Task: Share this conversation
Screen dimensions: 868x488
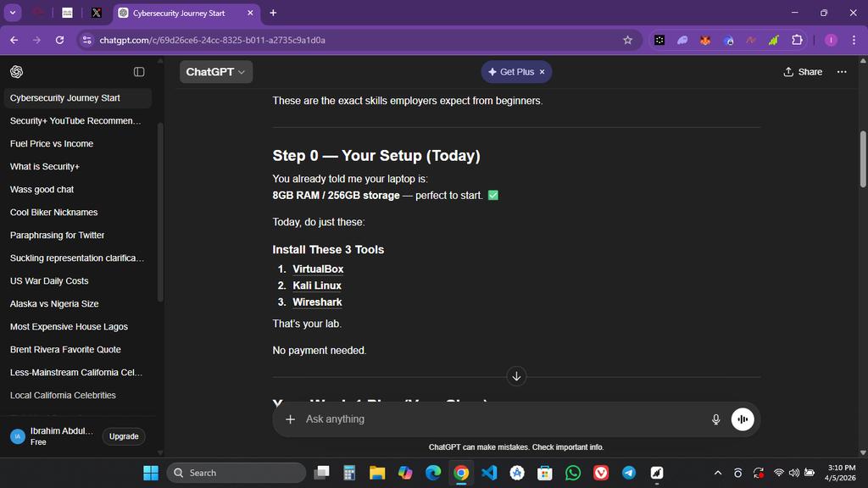Action: pyautogui.click(x=803, y=72)
